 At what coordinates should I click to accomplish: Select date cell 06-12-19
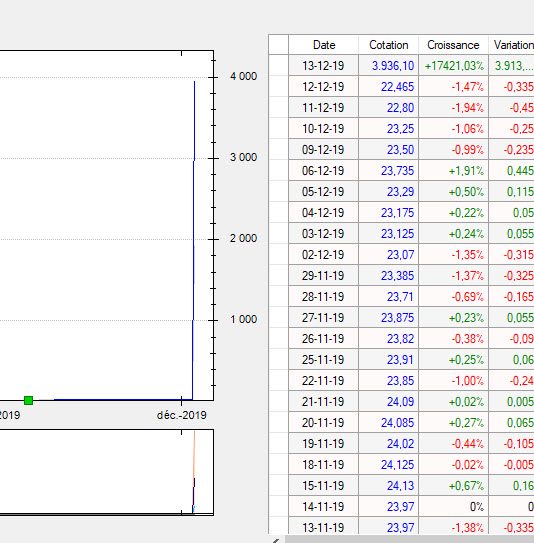point(323,170)
